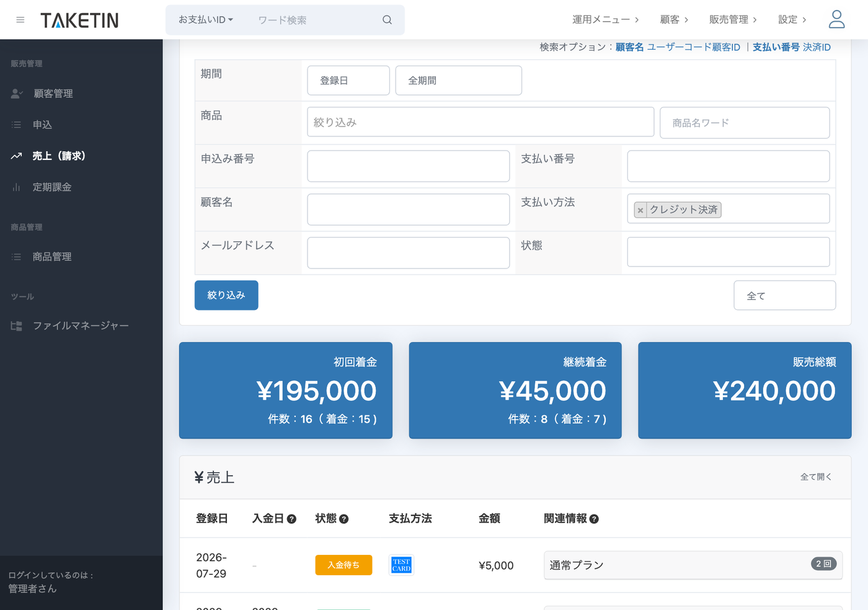Expand the 通常プラン related info row

click(693, 565)
